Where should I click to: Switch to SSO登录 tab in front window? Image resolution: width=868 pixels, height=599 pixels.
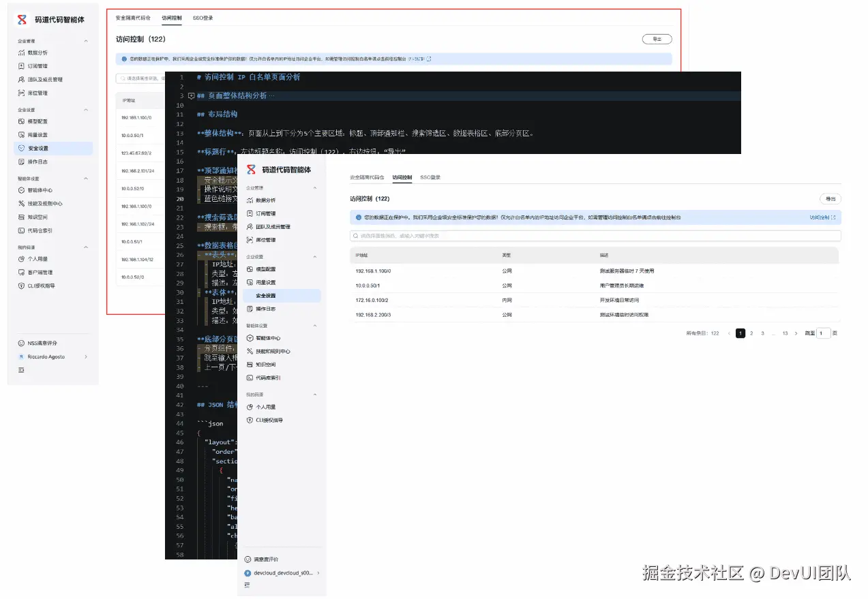pos(430,177)
